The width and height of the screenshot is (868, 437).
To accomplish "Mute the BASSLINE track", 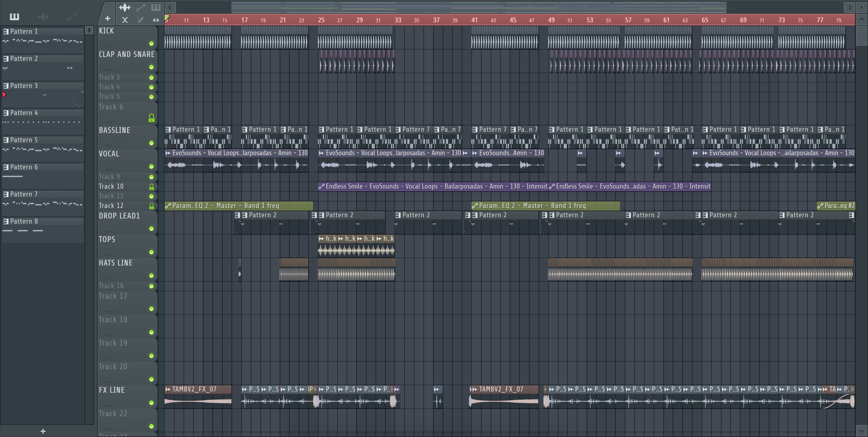I will tap(152, 143).
